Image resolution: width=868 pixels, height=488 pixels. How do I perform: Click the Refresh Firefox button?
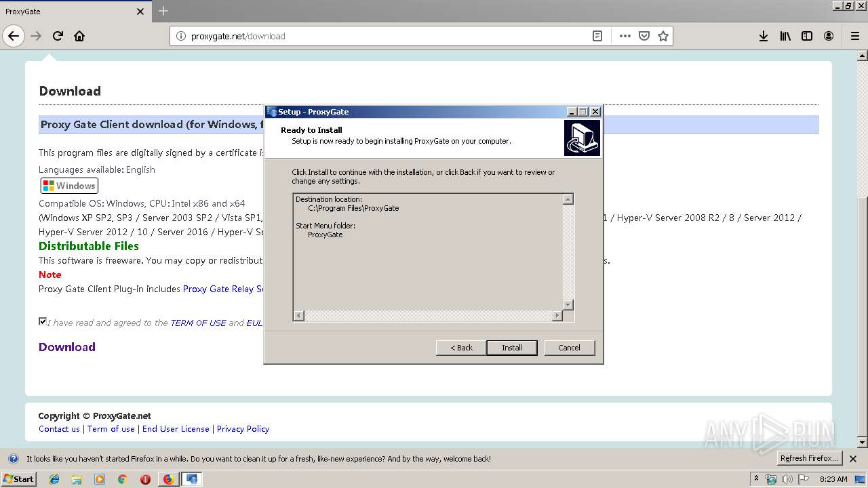(x=810, y=459)
